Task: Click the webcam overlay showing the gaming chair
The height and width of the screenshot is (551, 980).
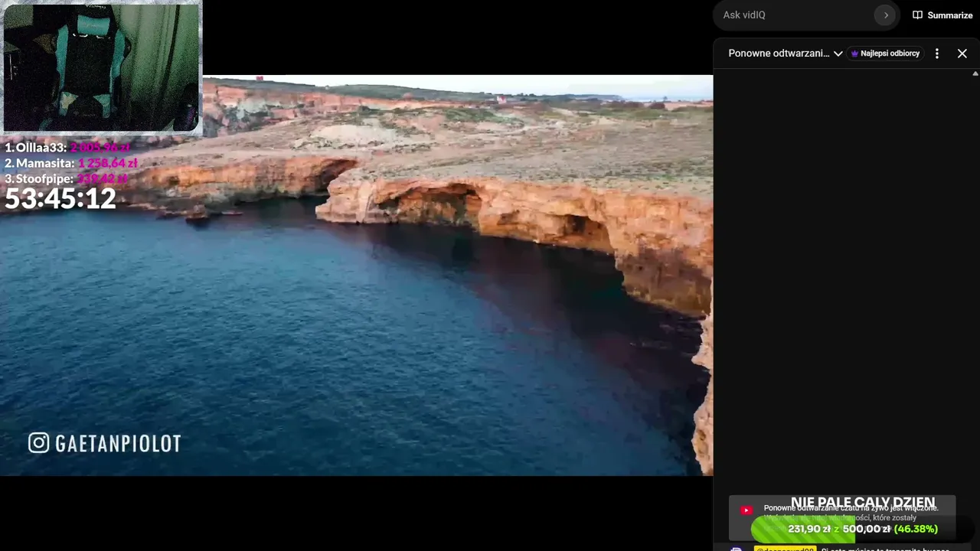Action: 101,67
